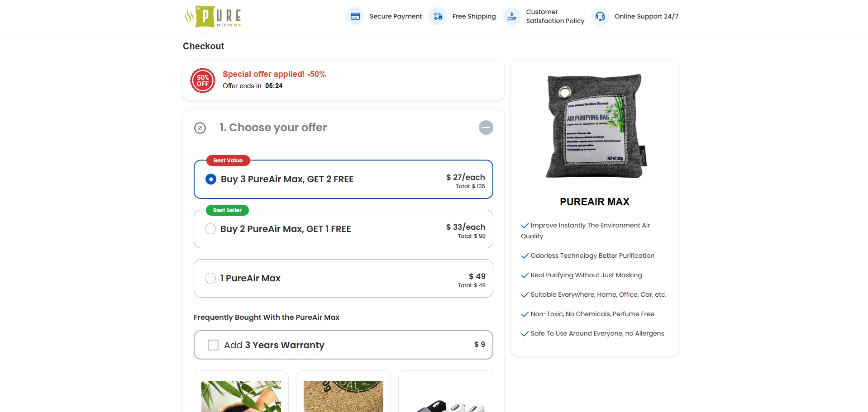This screenshot has height=412, width=868.
Task: Collapse the Choose your offer section
Action: [486, 128]
